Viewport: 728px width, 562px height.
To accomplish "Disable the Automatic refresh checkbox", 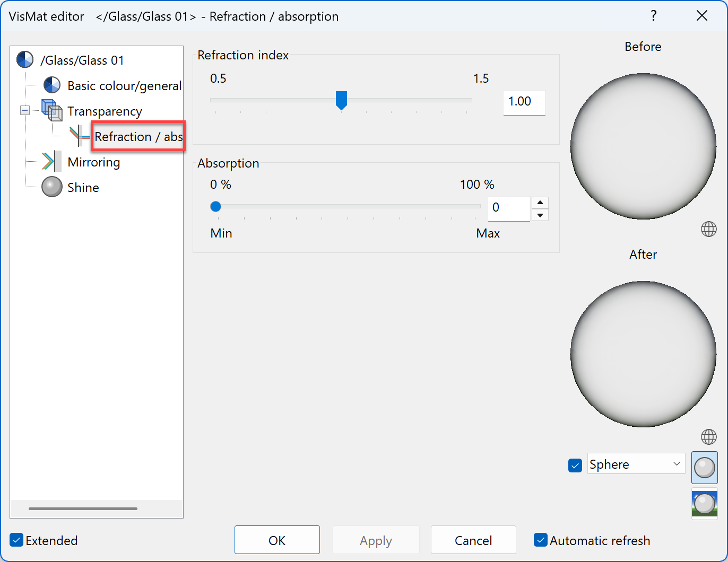I will tap(540, 540).
